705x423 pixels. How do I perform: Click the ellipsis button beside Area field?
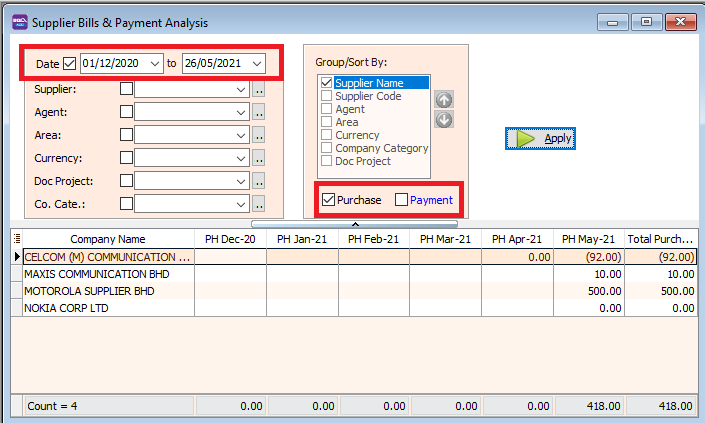258,135
